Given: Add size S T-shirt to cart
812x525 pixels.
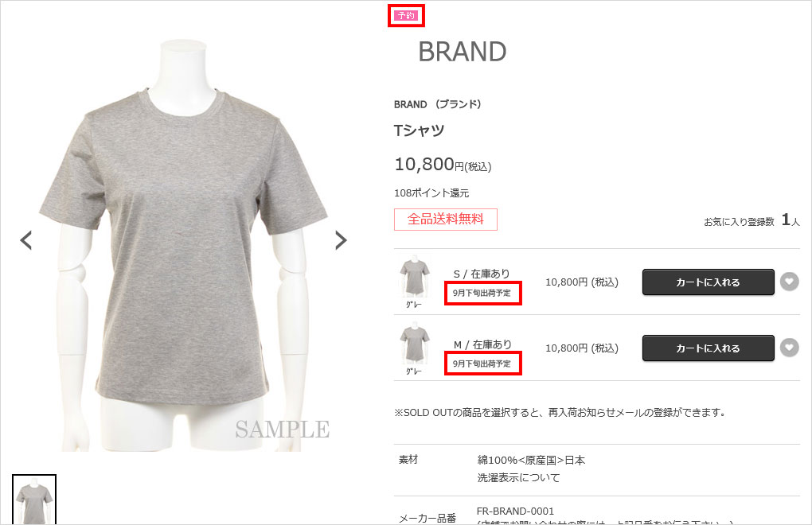Looking at the screenshot, I should pos(708,282).
